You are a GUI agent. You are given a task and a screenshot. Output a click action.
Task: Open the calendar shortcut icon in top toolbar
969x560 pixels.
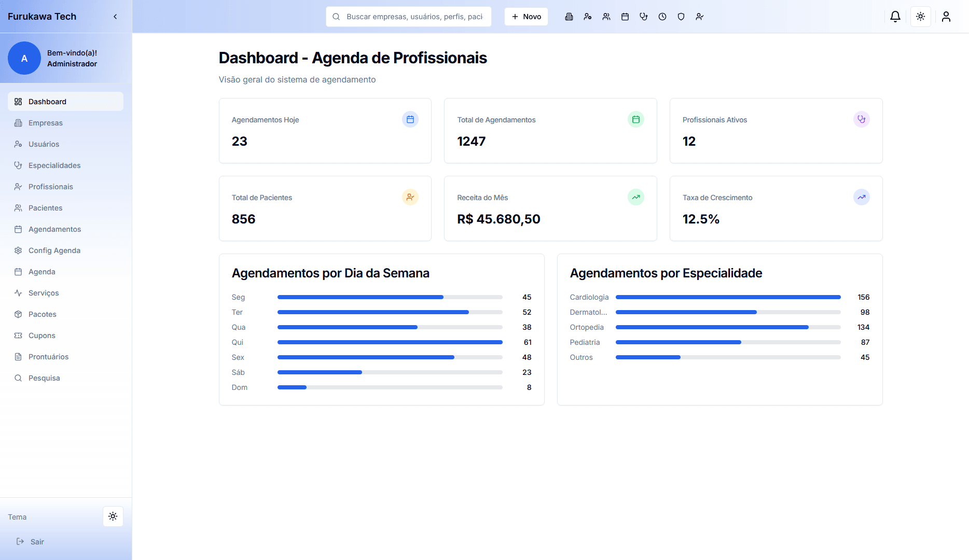(x=625, y=16)
